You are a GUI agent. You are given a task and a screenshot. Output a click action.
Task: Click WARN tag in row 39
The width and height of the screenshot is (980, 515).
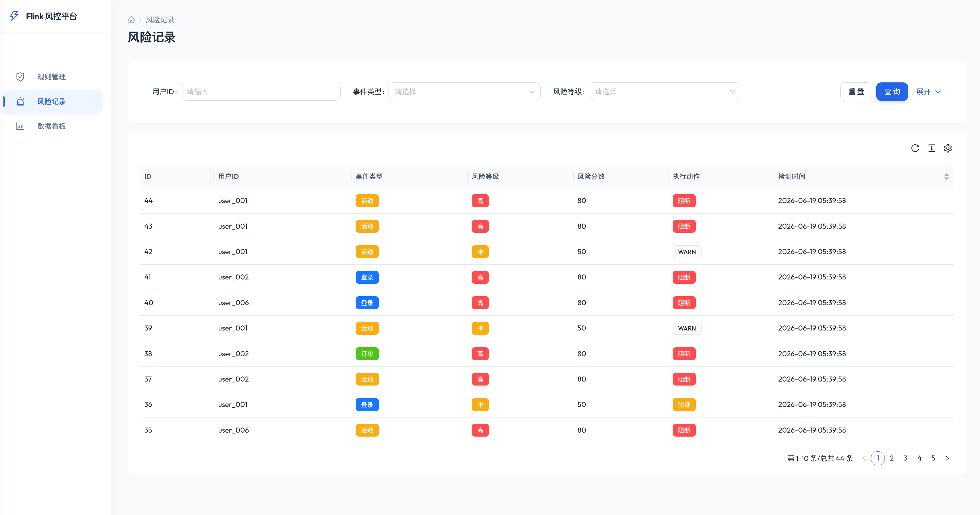coord(687,329)
